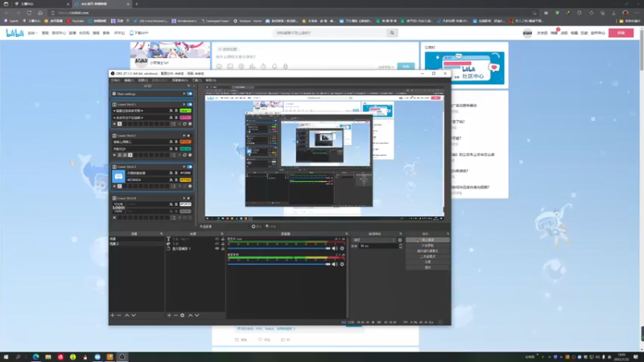644x362 pixels.
Task: Click font icon in Lower Third 1 first row
Action: [x=171, y=111]
